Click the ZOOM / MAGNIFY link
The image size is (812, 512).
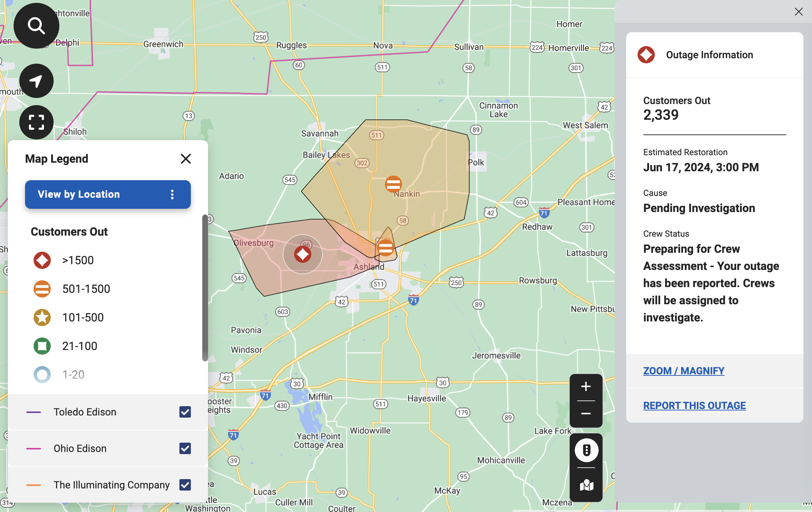click(684, 371)
